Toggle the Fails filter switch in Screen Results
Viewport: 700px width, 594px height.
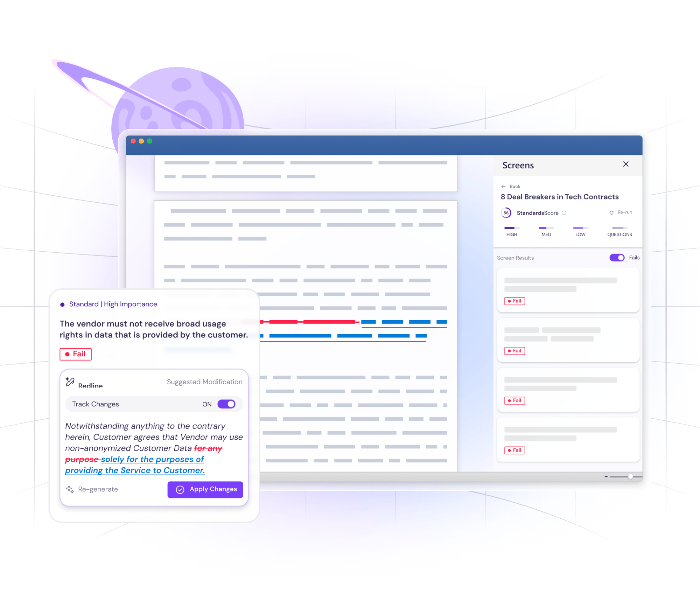(617, 258)
